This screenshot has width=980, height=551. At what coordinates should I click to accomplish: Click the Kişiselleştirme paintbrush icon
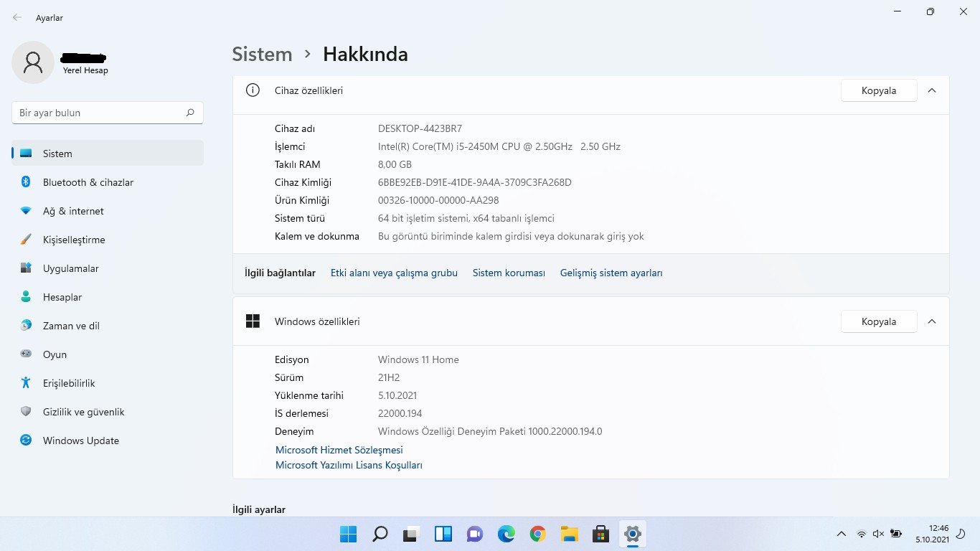[26, 240]
